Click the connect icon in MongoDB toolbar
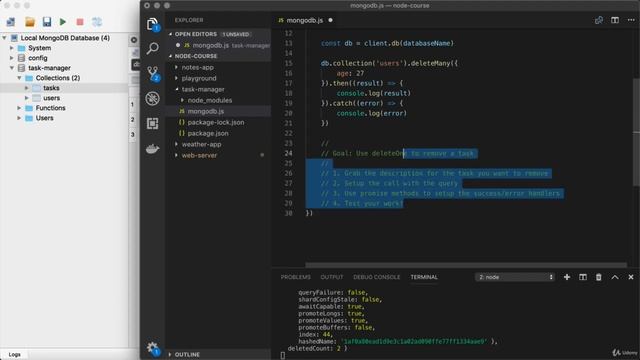 (11, 22)
